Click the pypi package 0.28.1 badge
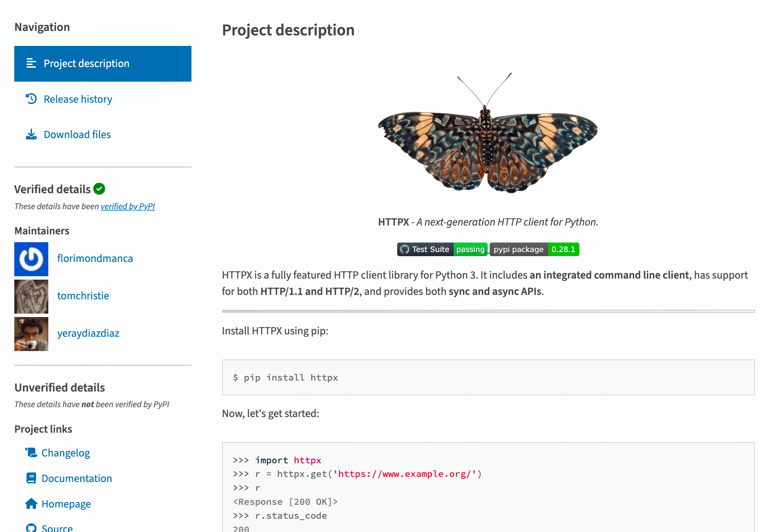Viewport: 776px width, 532px height. click(x=535, y=249)
